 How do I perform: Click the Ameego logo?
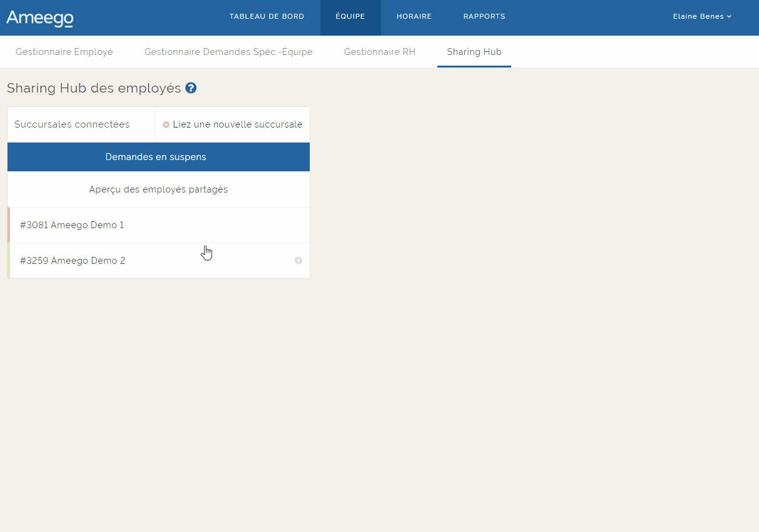pyautogui.click(x=39, y=18)
